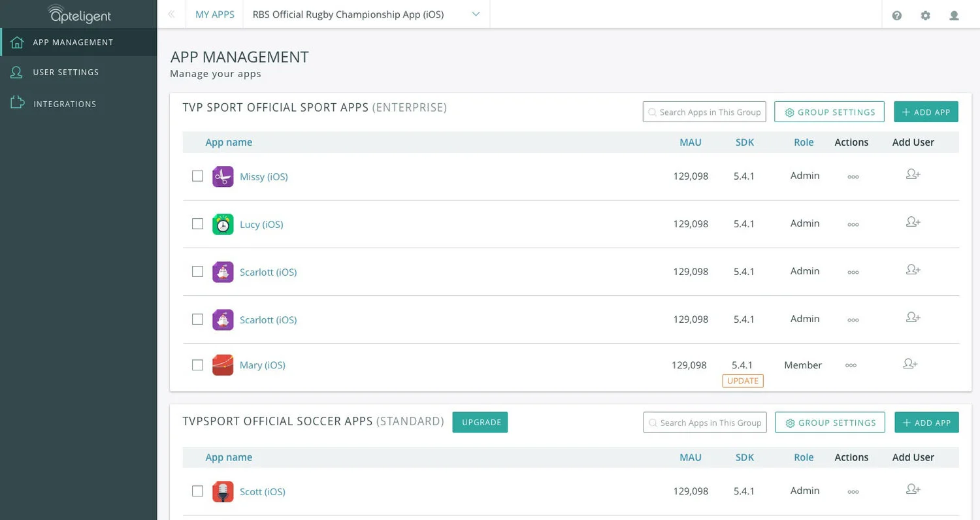
Task: Focus search field in Soccer Apps group
Action: point(705,422)
